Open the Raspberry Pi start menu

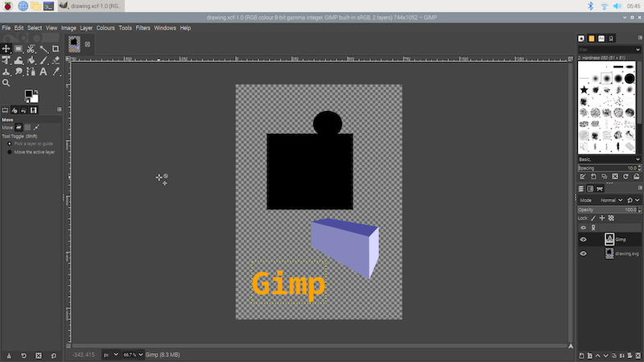tap(7, 6)
